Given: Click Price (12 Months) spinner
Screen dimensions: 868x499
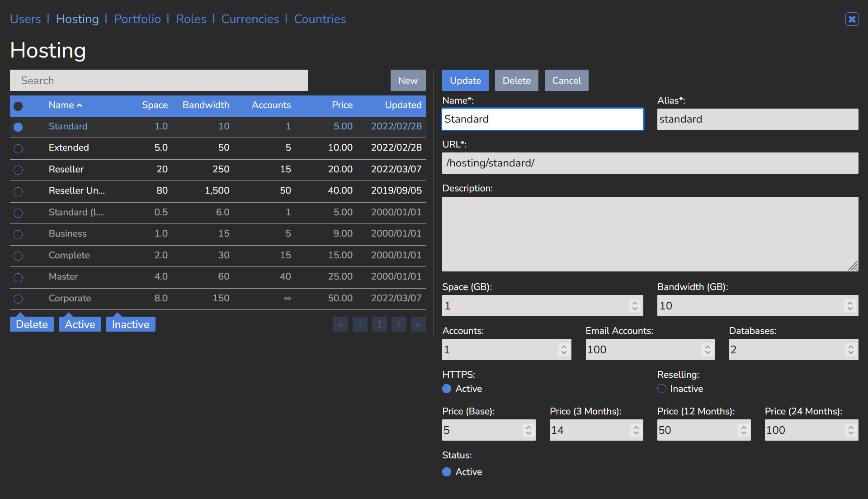Looking at the screenshot, I should [x=743, y=430].
